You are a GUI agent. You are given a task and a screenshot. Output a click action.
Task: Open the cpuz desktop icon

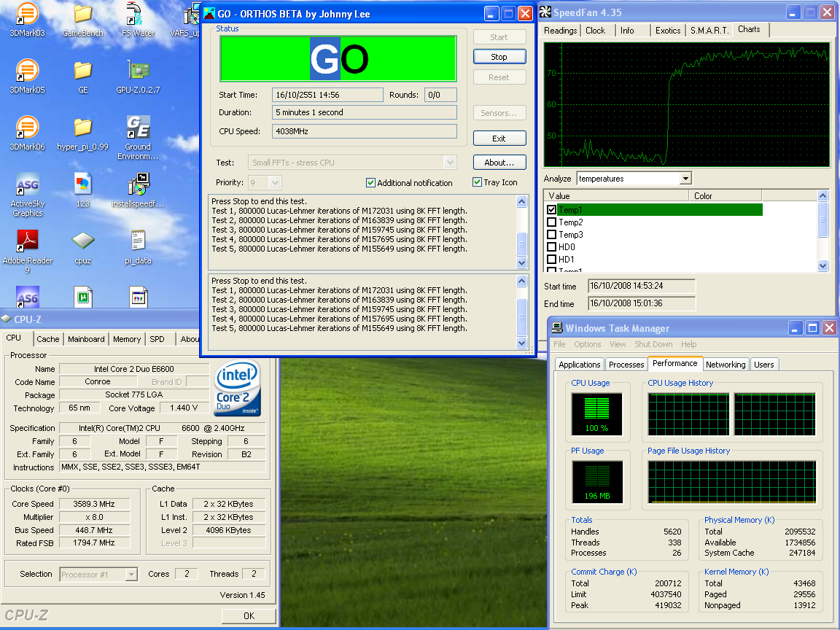pyautogui.click(x=82, y=241)
